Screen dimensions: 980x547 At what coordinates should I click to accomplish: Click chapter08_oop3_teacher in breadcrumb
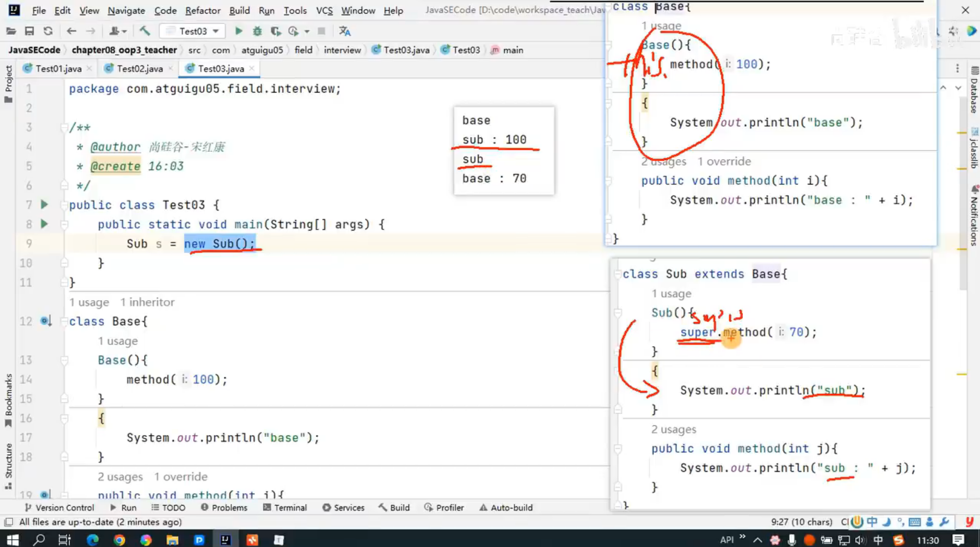[124, 50]
